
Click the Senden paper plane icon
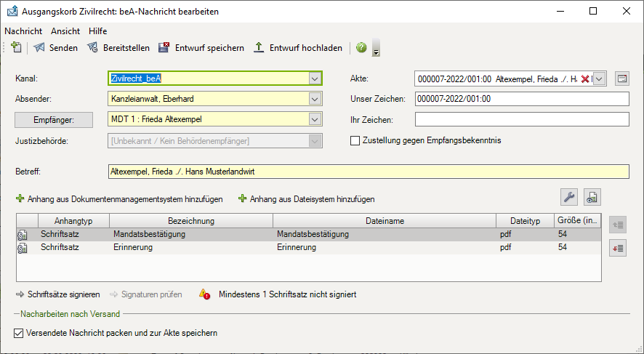point(39,48)
